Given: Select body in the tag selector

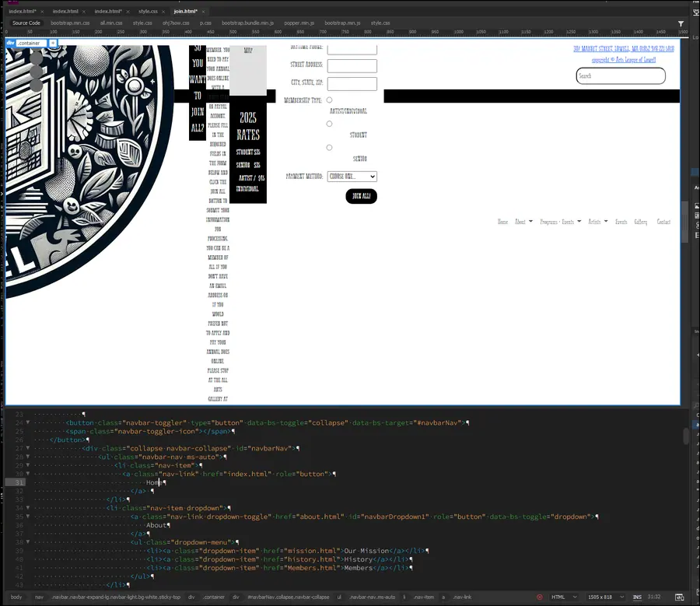Looking at the screenshot, I should point(16,597).
